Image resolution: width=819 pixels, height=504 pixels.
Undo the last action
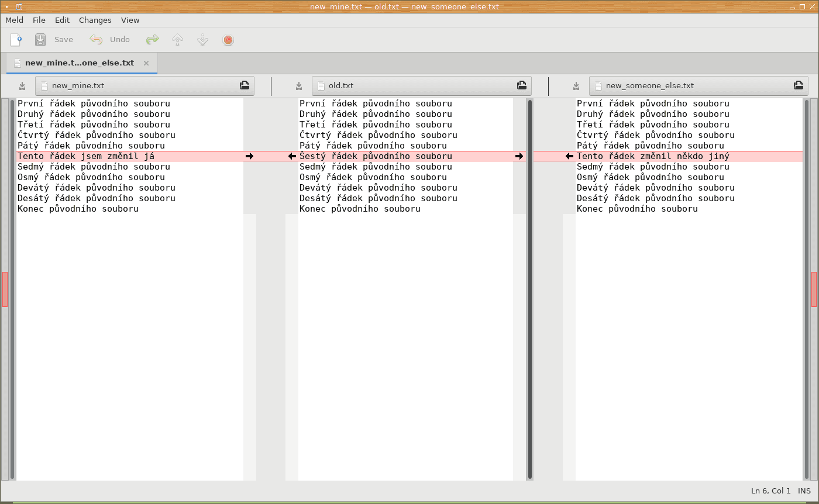pos(110,40)
